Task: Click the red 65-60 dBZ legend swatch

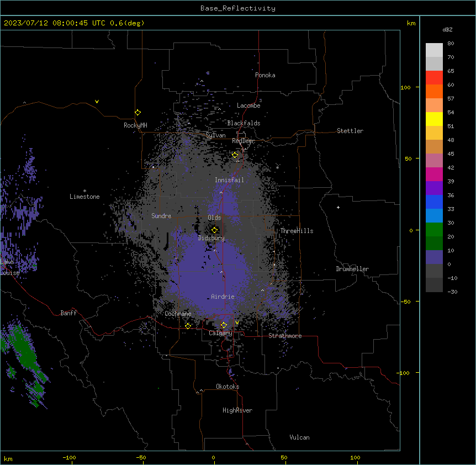Action: click(x=434, y=78)
